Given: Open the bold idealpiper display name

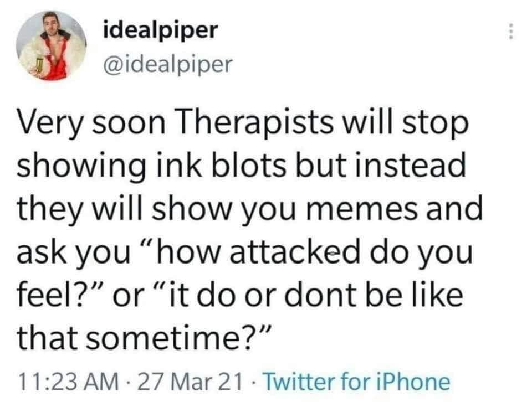Looking at the screenshot, I should [160, 30].
